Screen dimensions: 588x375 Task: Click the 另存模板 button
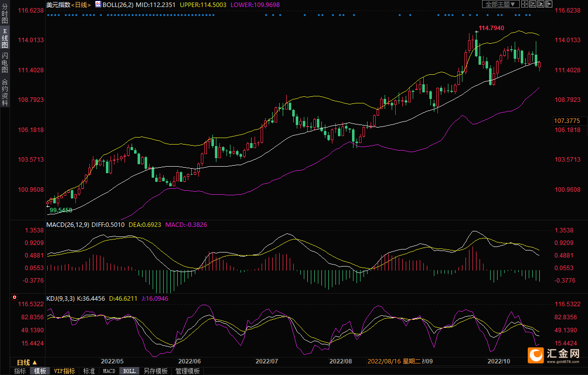click(155, 371)
